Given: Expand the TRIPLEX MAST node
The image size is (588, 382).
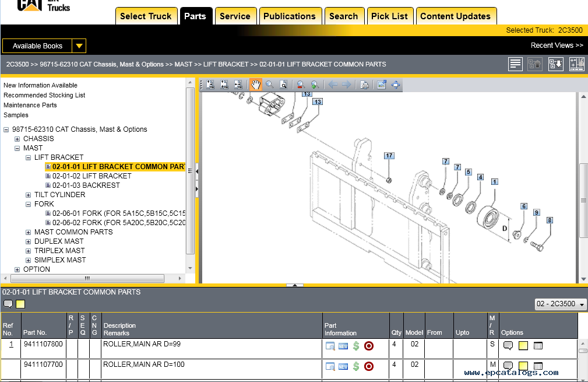Looking at the screenshot, I should click(28, 251).
